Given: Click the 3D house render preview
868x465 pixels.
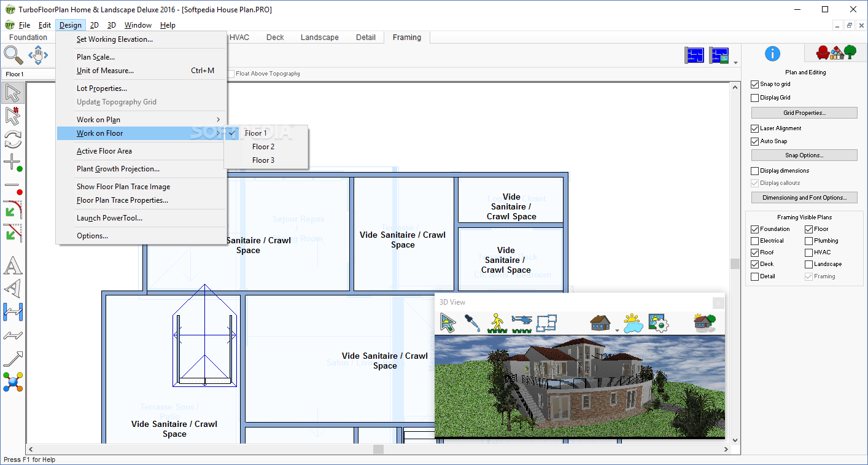Looking at the screenshot, I should (579, 386).
